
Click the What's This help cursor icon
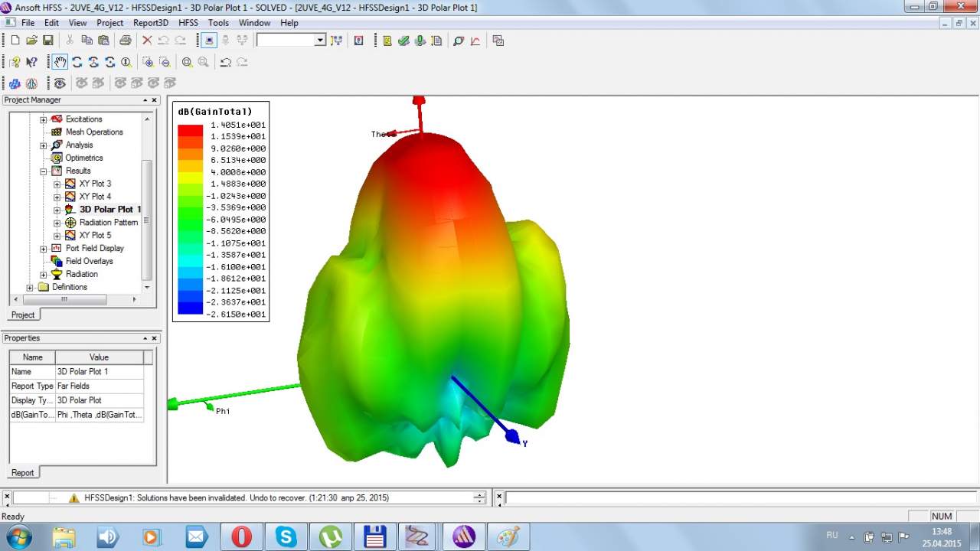click(31, 62)
